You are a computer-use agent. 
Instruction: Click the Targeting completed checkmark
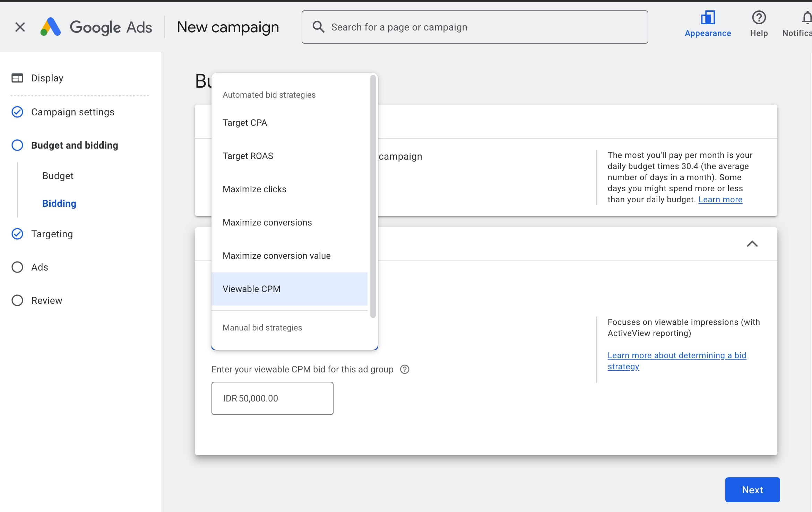(17, 234)
